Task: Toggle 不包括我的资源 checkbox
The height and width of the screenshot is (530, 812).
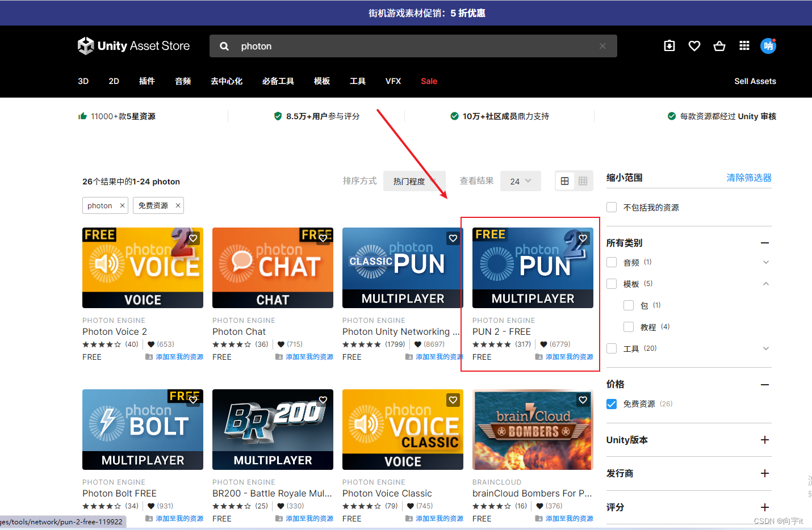Action: (x=612, y=207)
